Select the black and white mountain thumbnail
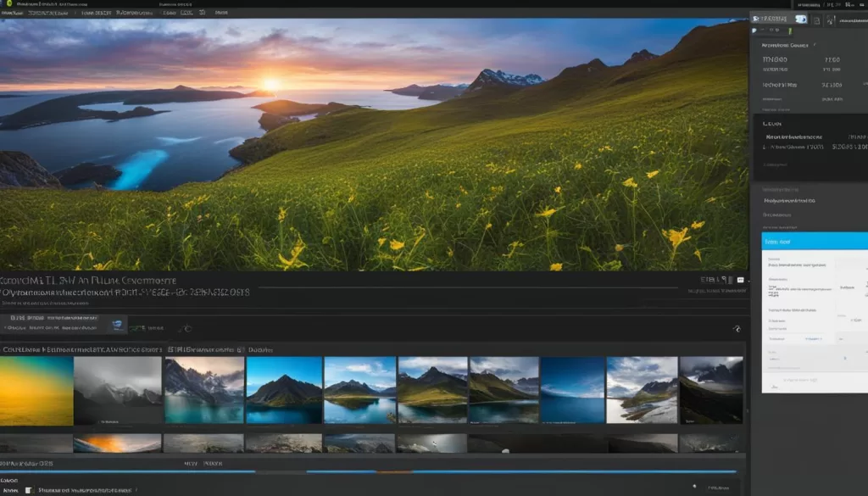 [x=117, y=390]
